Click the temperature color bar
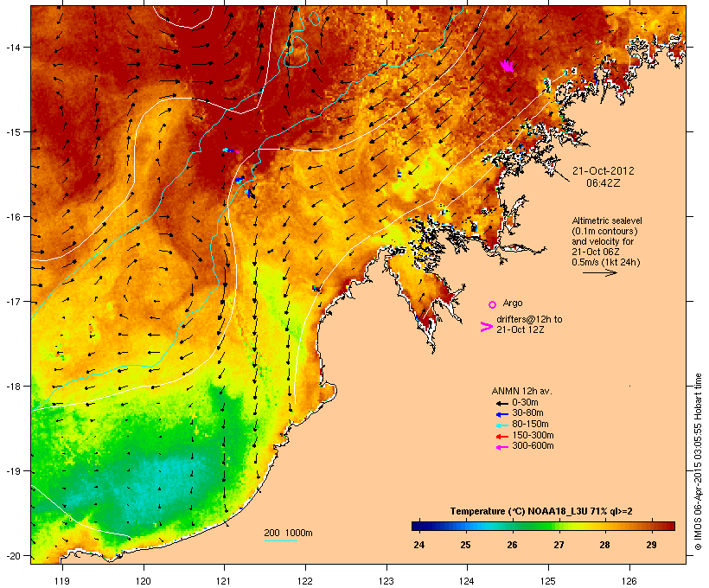709x588 pixels. click(543, 526)
